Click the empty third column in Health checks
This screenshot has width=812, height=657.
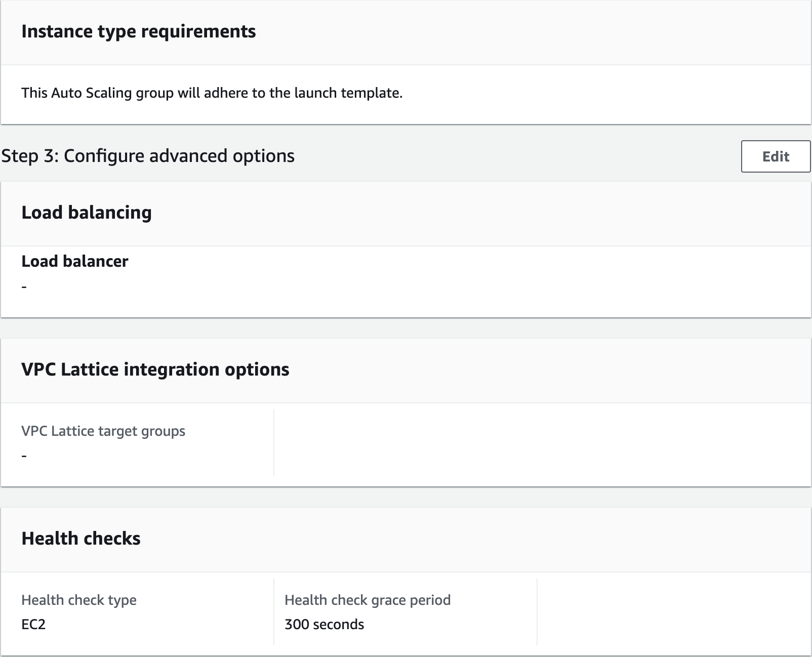tap(673, 612)
